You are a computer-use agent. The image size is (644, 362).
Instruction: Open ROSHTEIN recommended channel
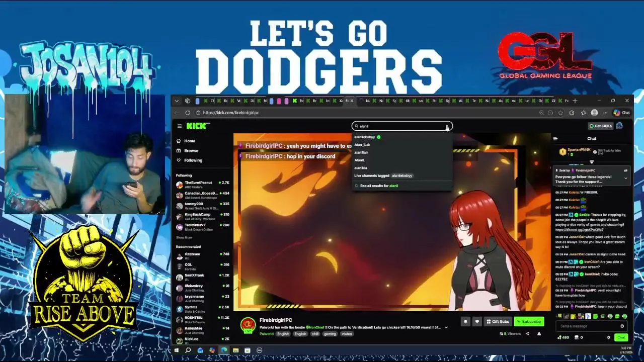point(203,319)
